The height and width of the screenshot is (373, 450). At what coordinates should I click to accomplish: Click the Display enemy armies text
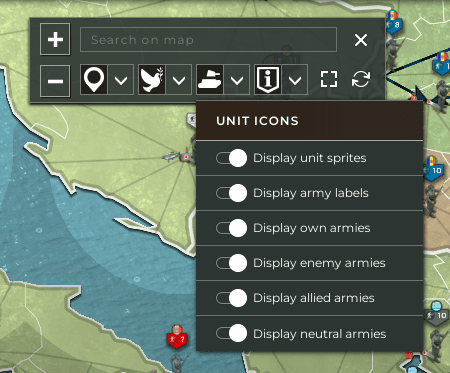click(319, 263)
